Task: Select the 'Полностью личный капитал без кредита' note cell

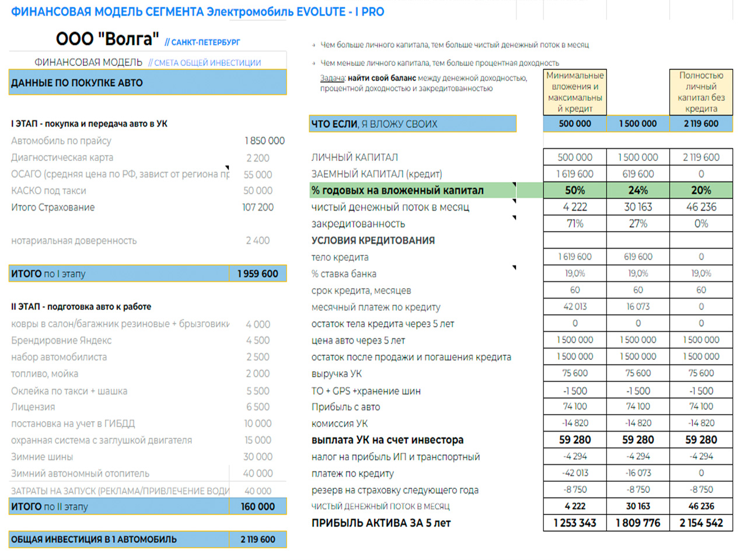Action: [701, 92]
